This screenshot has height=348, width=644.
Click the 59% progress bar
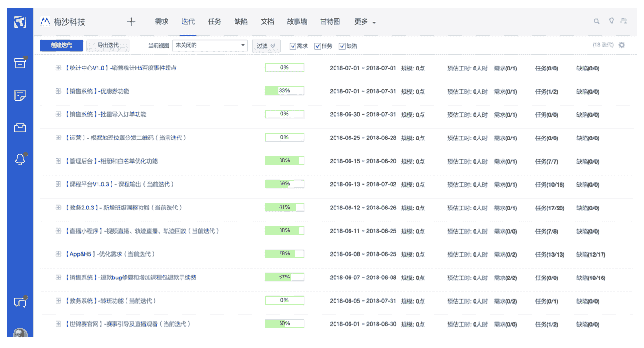click(x=284, y=184)
